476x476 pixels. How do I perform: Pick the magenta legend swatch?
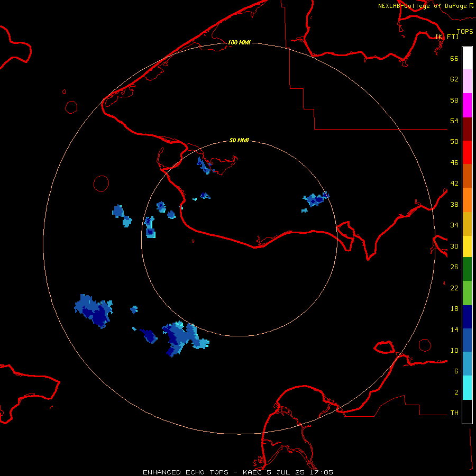click(467, 105)
